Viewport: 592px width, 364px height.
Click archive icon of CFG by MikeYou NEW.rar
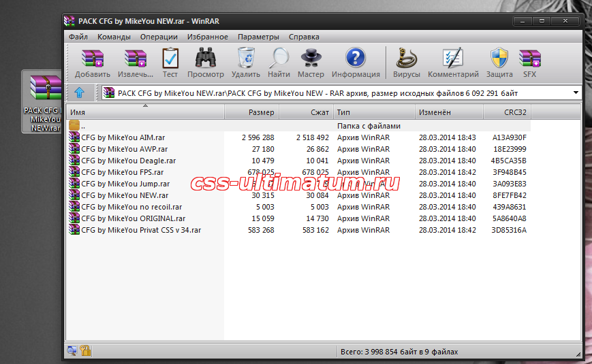pos(74,195)
